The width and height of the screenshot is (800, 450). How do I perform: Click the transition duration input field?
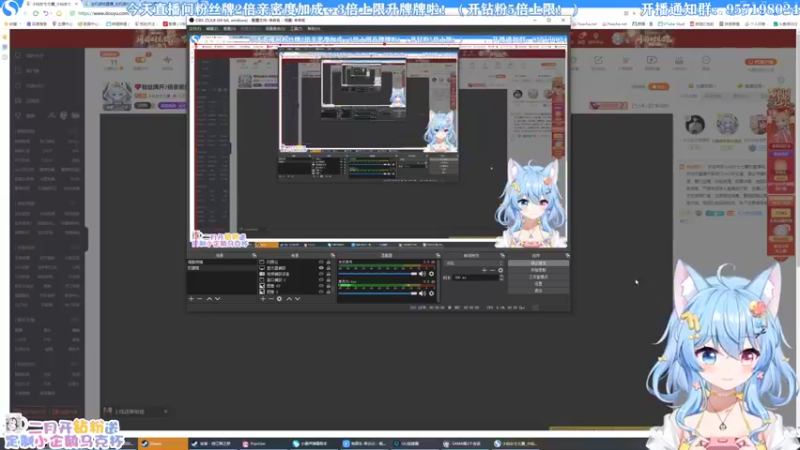click(x=476, y=278)
